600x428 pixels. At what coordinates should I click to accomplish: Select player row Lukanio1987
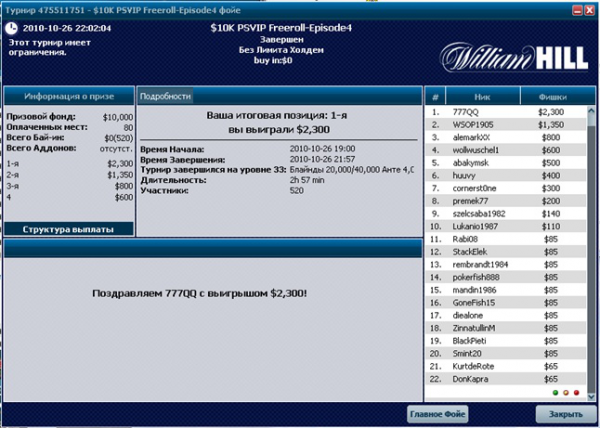pyautogui.click(x=505, y=226)
